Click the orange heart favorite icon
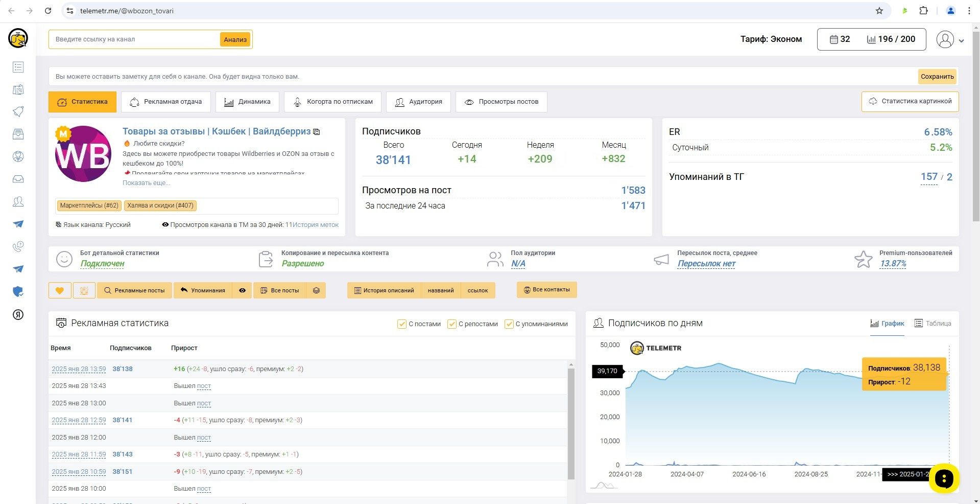 point(60,290)
